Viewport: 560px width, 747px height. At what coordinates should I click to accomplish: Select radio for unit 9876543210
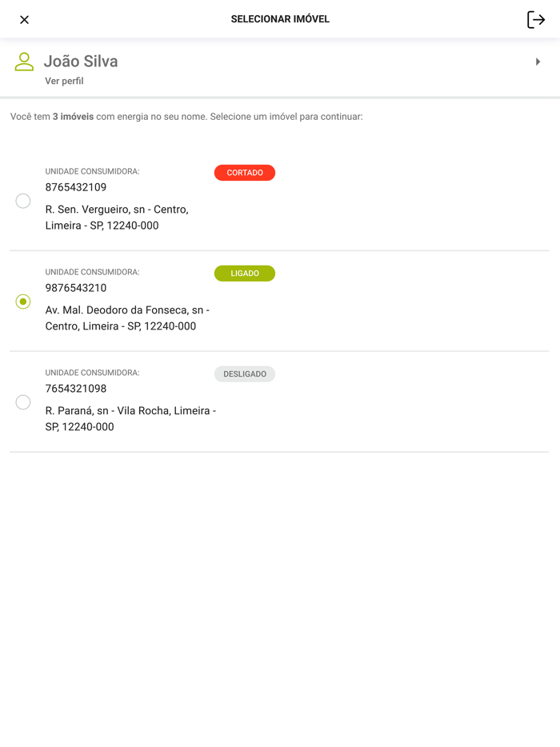click(x=23, y=302)
